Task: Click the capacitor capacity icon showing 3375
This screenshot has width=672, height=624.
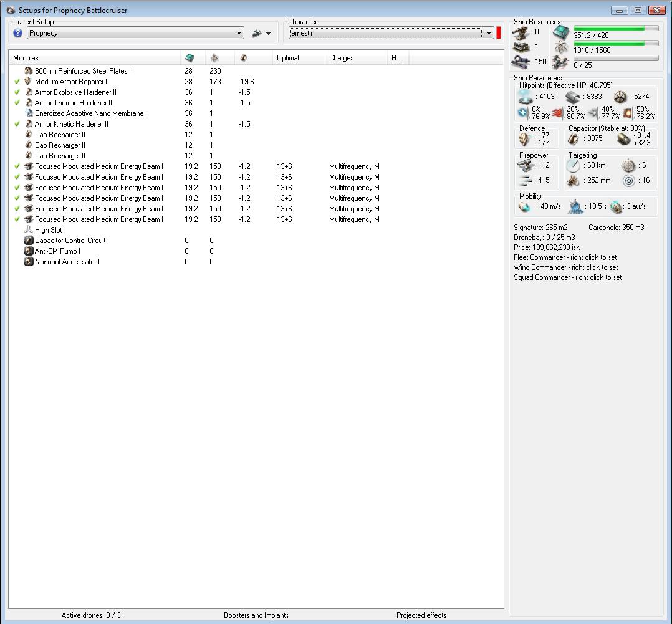Action: pos(573,139)
